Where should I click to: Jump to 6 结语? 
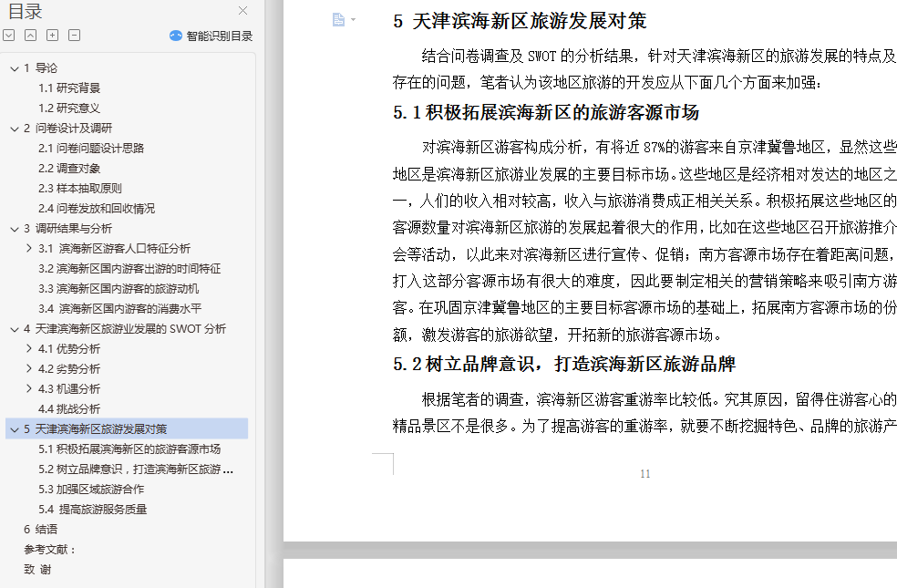[41, 529]
